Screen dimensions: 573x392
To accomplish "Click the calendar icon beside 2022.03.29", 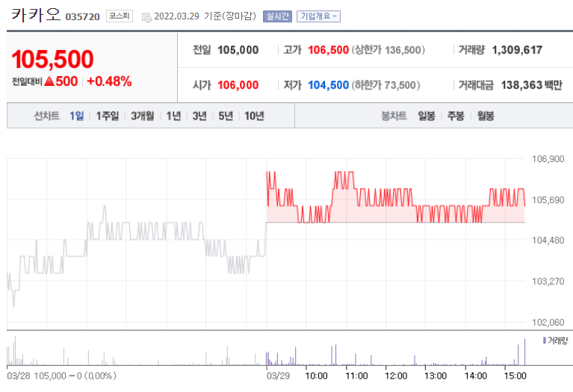I will (x=146, y=17).
